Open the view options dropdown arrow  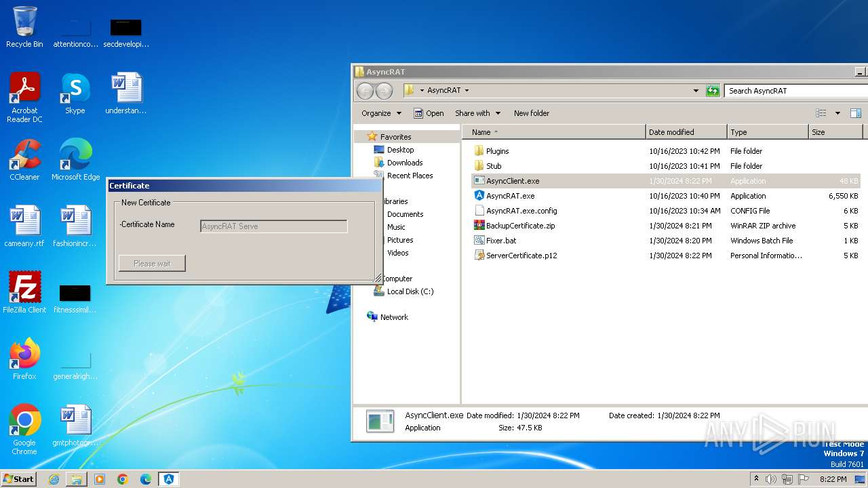[x=837, y=113]
